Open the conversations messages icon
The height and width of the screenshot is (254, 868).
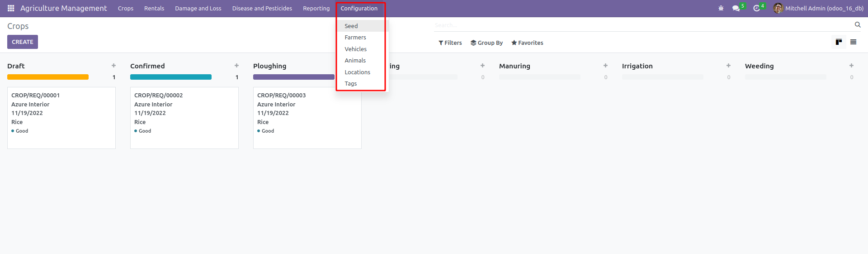point(736,8)
